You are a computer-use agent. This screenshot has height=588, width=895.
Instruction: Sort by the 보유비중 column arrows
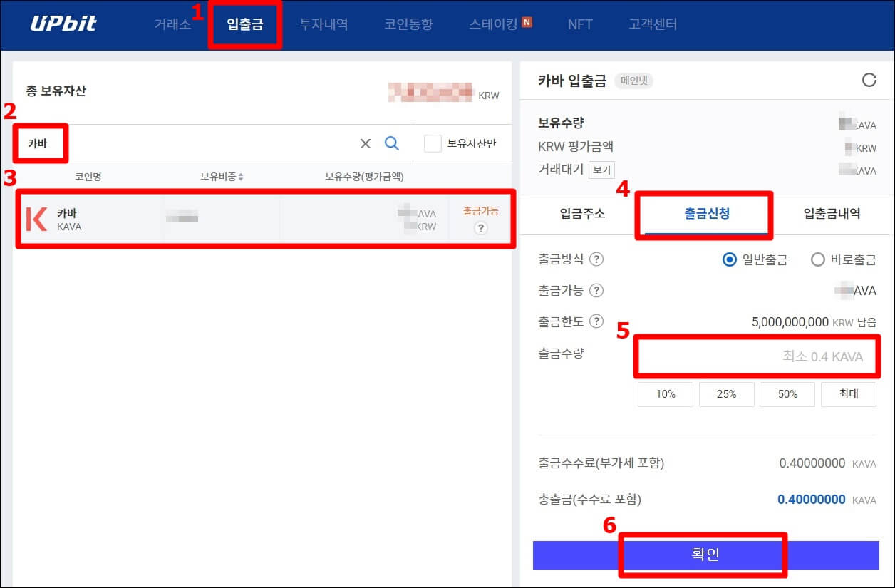pos(241,177)
